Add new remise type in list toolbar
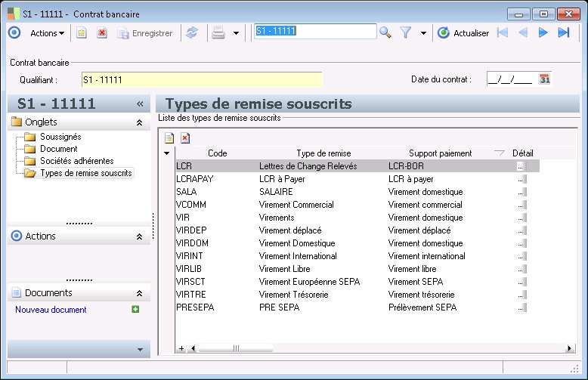The height and width of the screenshot is (380, 588). tap(170, 137)
